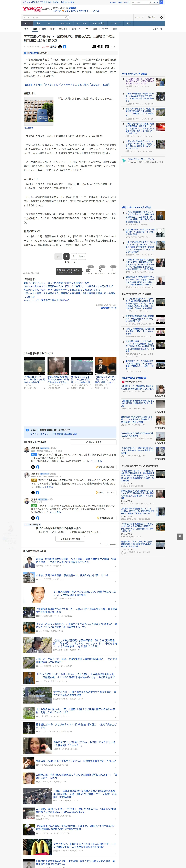
Task: Open the 購入履歴 link
Action: tap(152, 18)
